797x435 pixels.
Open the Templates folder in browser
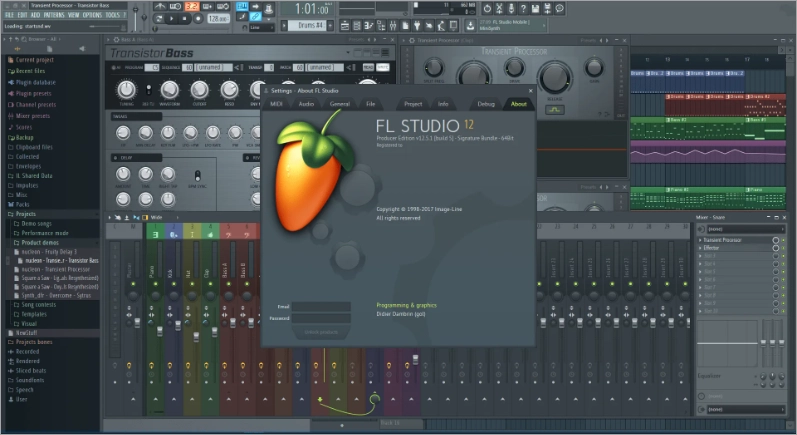(x=34, y=314)
